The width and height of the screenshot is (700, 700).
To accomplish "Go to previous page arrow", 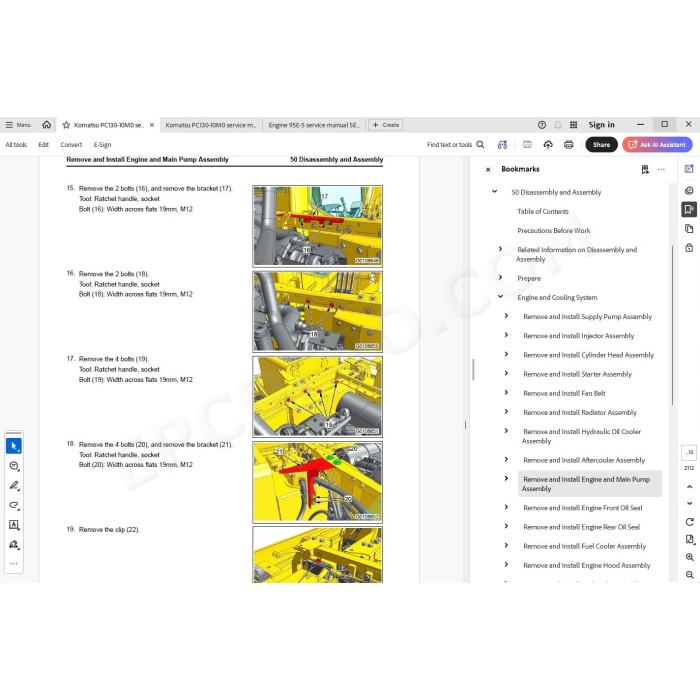I will 690,487.
